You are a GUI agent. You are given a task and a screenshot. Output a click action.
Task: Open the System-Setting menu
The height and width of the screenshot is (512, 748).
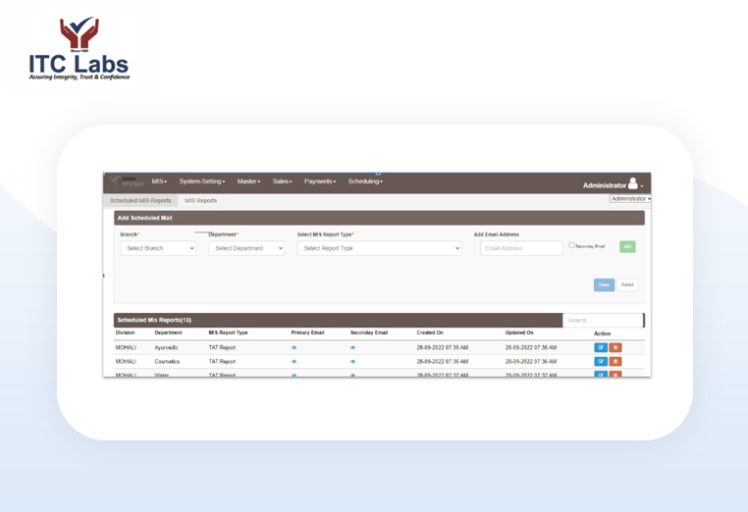pos(202,182)
